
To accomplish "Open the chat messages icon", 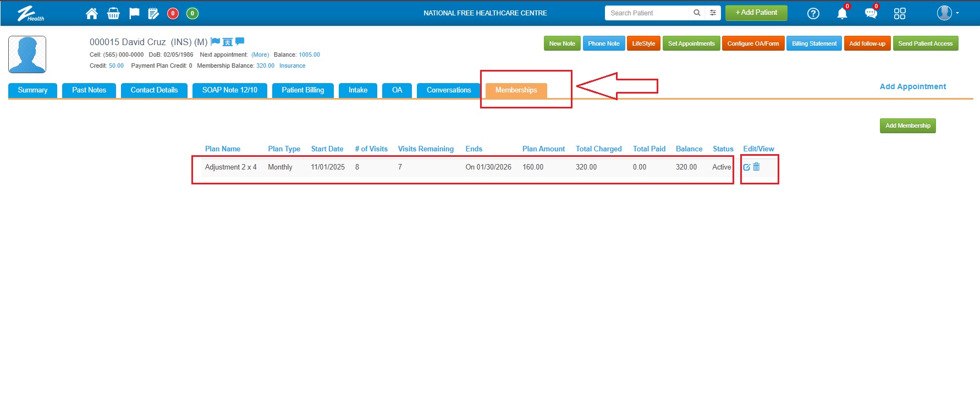I will [871, 13].
